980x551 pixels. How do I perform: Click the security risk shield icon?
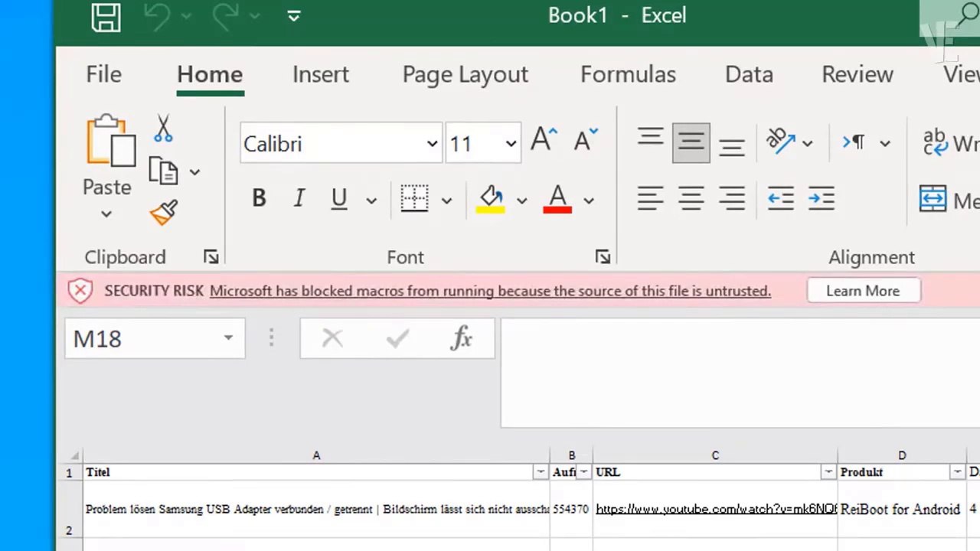point(80,291)
